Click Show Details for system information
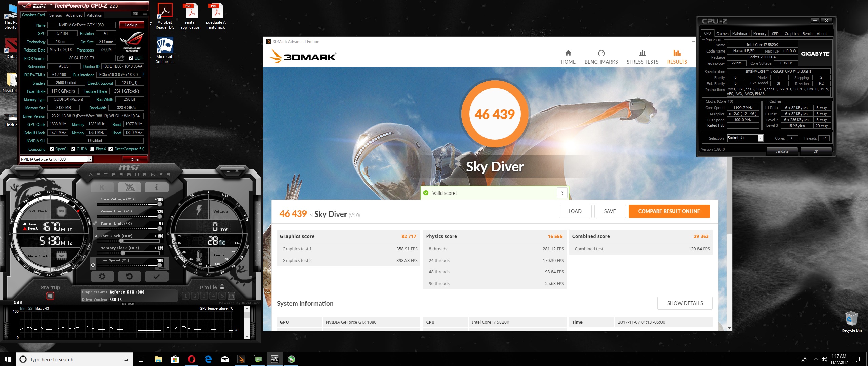Image resolution: width=868 pixels, height=366 pixels. pyautogui.click(x=685, y=303)
